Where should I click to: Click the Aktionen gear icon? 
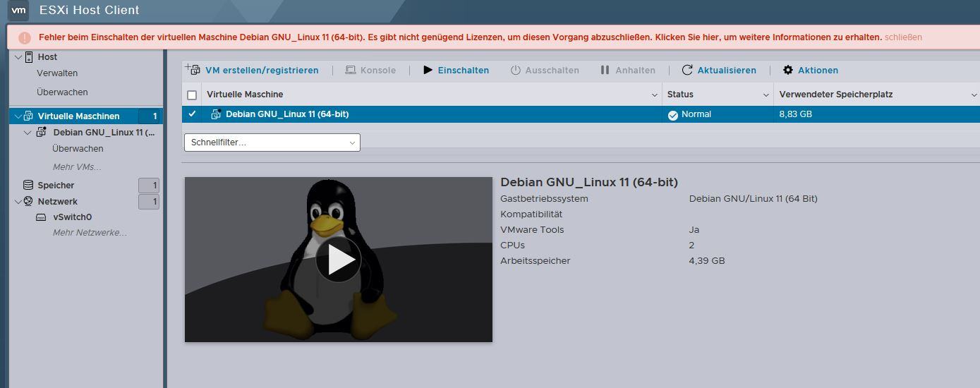coord(788,71)
